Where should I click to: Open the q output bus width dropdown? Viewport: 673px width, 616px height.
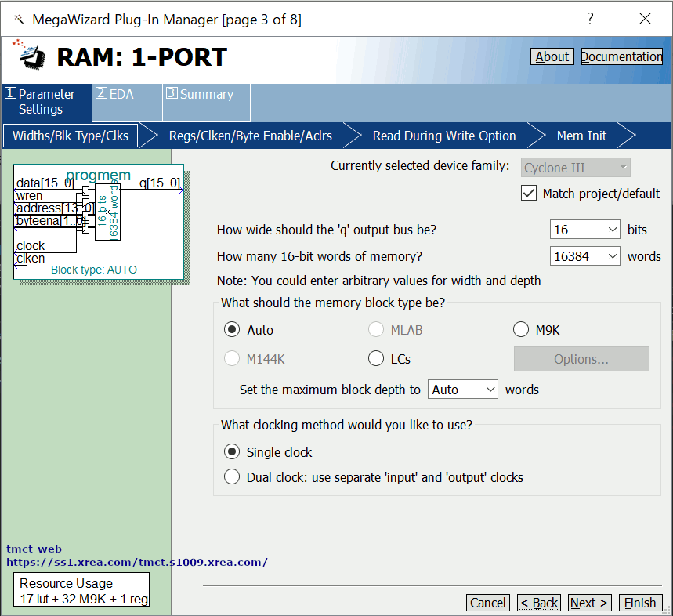point(584,230)
